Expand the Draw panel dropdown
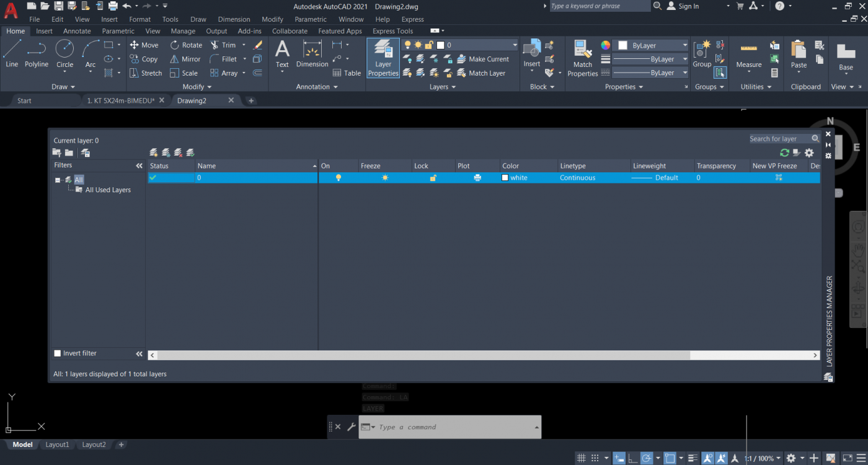The width and height of the screenshot is (868, 465). coord(63,87)
